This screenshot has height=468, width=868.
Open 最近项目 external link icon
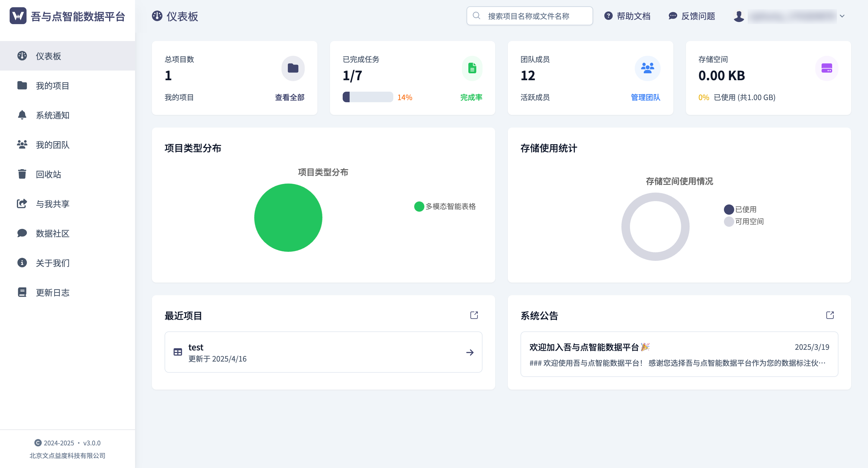[x=474, y=315]
